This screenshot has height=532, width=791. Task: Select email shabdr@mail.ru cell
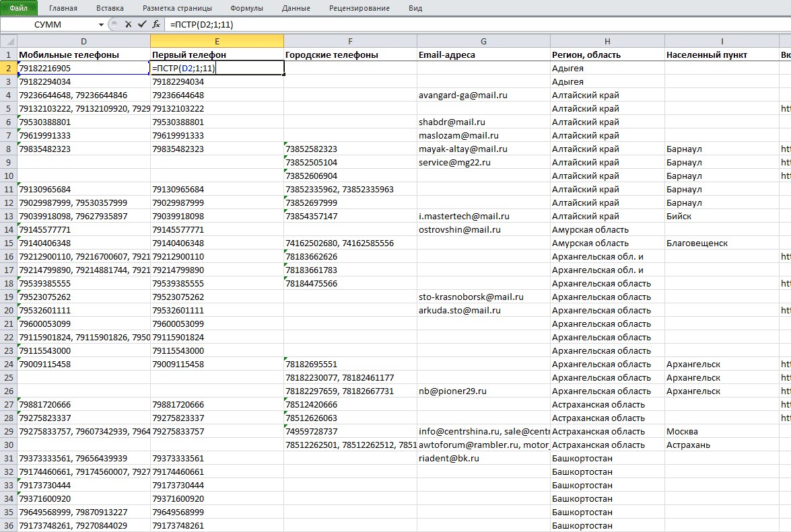[483, 122]
